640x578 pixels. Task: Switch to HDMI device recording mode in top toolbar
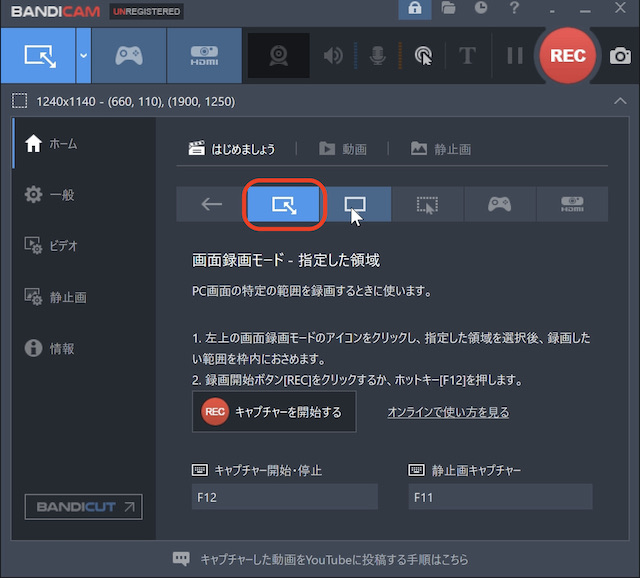(x=204, y=56)
